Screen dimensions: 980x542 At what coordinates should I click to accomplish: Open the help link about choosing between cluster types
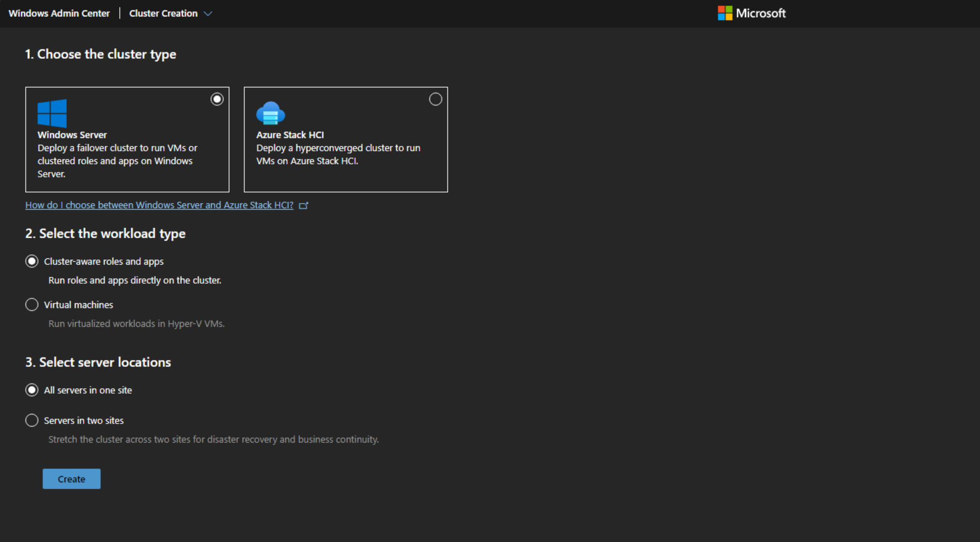click(159, 205)
